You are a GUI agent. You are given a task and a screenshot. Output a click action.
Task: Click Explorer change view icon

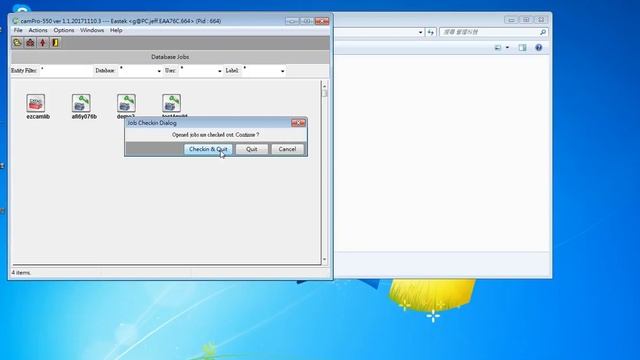(498, 48)
